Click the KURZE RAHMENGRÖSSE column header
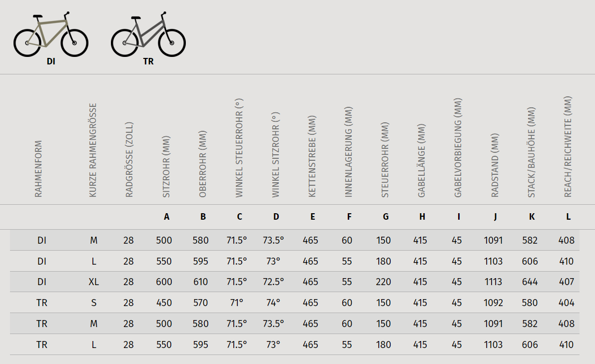595x364 pixels. [93, 150]
